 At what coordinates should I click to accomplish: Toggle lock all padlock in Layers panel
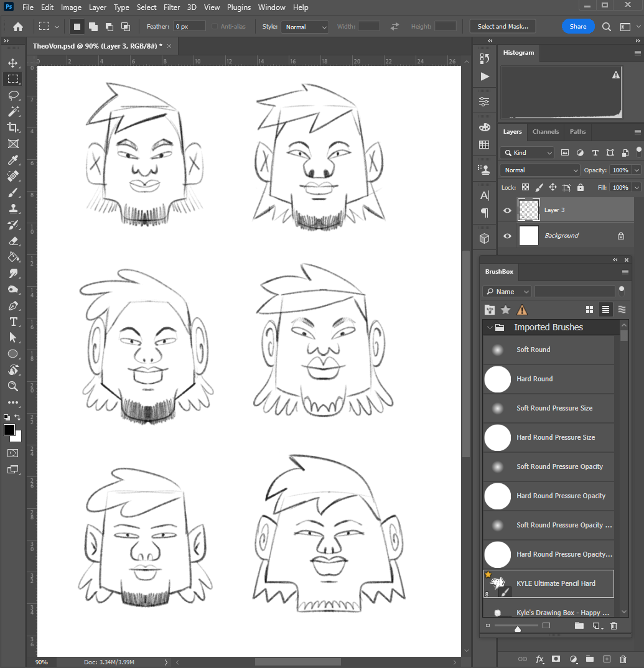coord(580,187)
